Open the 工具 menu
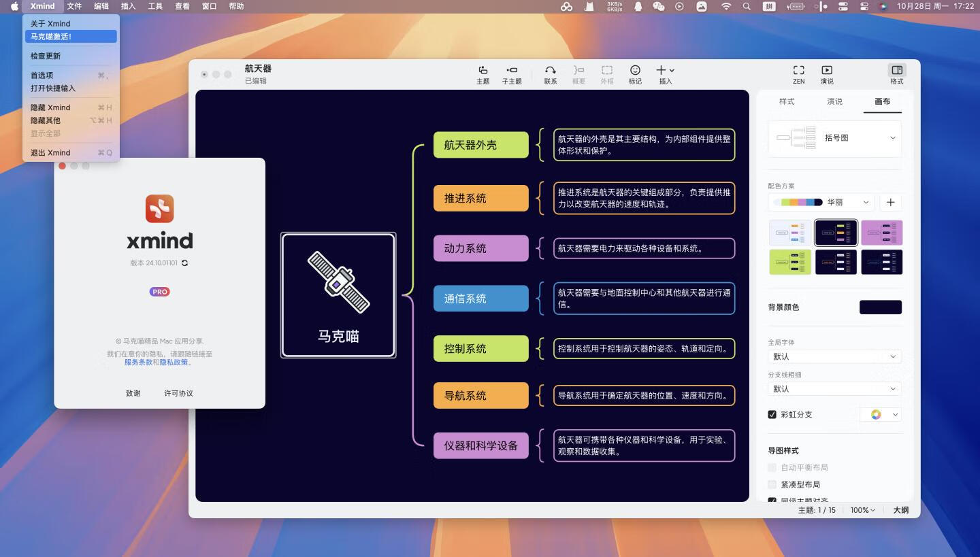Viewport: 980px width, 557px height. pos(155,6)
